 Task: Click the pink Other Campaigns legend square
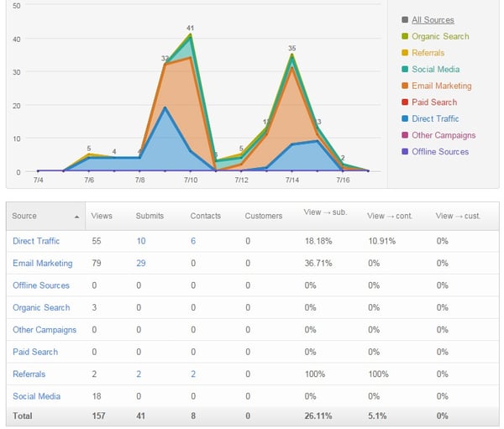pos(405,135)
